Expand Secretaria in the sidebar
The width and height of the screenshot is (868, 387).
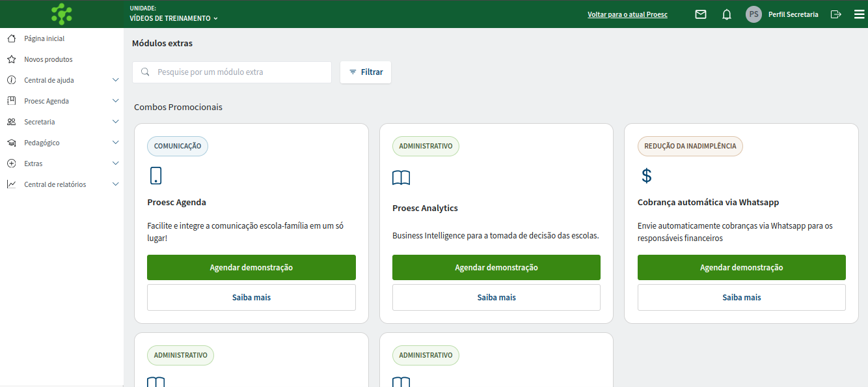(x=62, y=122)
